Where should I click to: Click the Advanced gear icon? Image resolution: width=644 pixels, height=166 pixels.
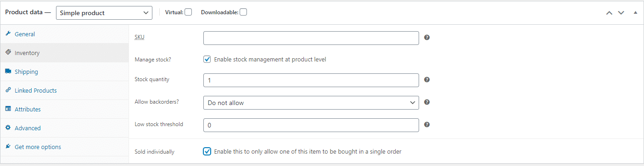point(8,128)
